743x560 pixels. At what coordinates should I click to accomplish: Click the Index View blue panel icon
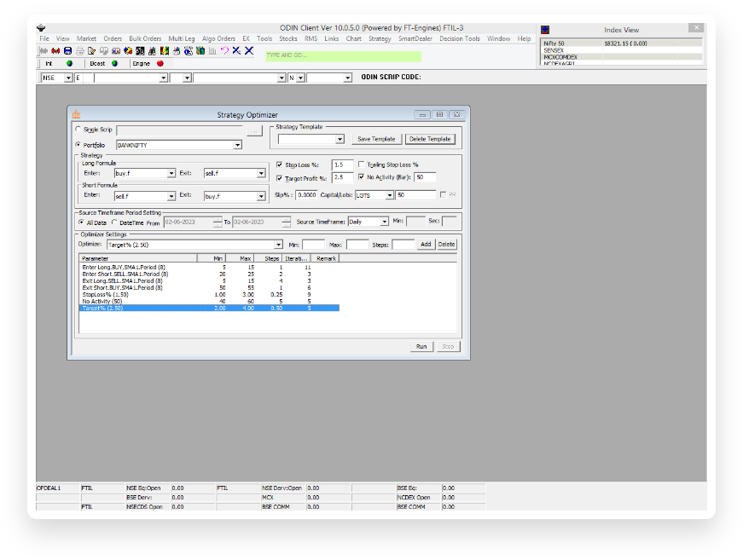(545, 30)
